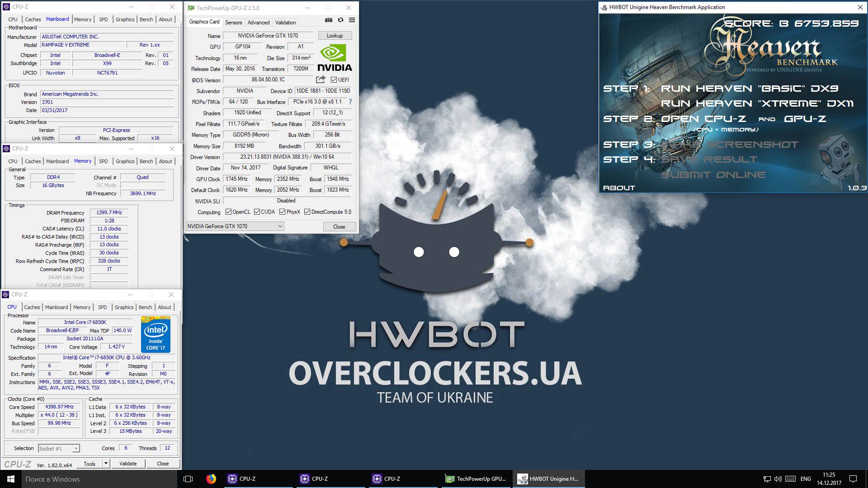Open the GPU-Z hamburger menu icon

click(352, 20)
